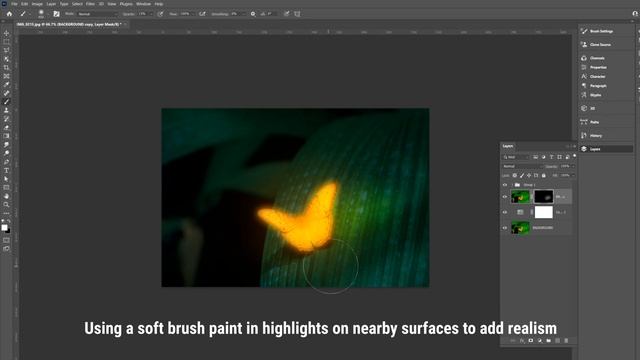Screen dimensions: 640x360
Task: Select the Object Selection tool
Action: tap(6, 59)
